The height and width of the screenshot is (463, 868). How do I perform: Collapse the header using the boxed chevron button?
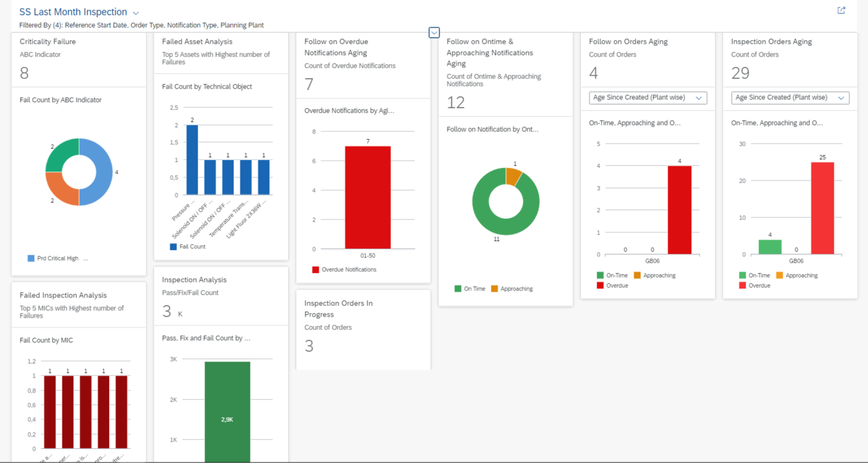(x=434, y=33)
